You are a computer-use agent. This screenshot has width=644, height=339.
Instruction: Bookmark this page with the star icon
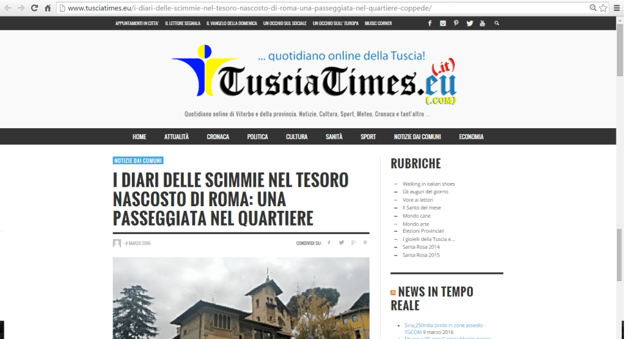click(603, 8)
